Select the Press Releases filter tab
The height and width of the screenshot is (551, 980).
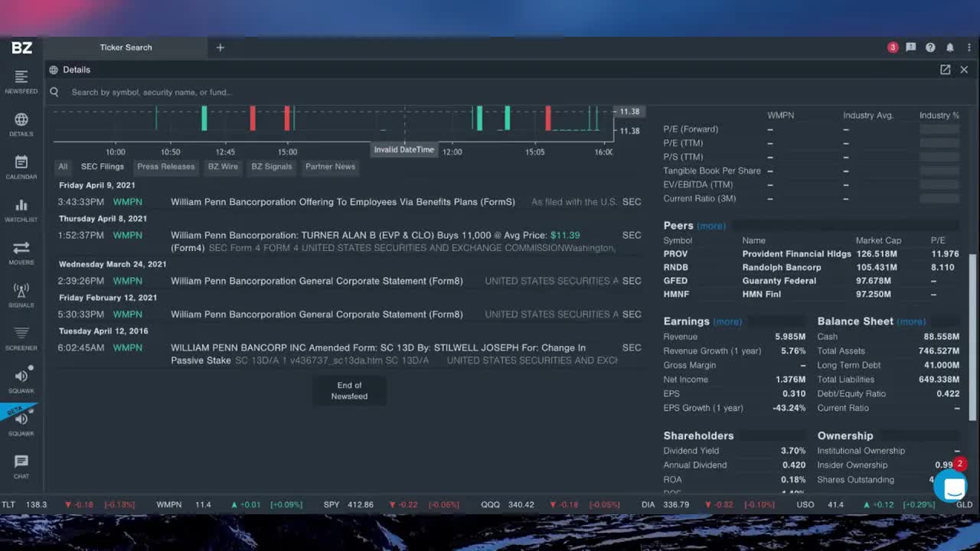click(166, 167)
